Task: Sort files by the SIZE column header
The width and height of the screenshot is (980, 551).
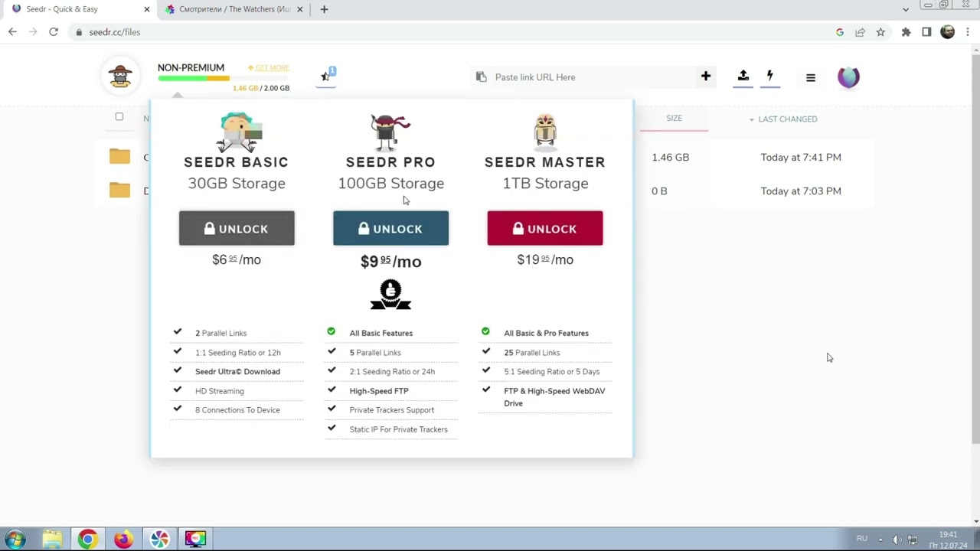Action: coord(674,119)
